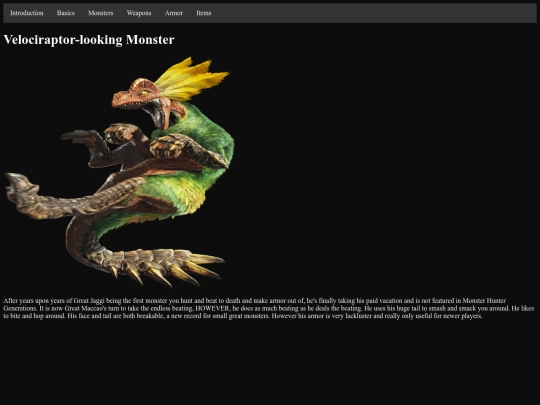This screenshot has width=540, height=405.
Task: Click the Items nav link
Action: [x=204, y=13]
